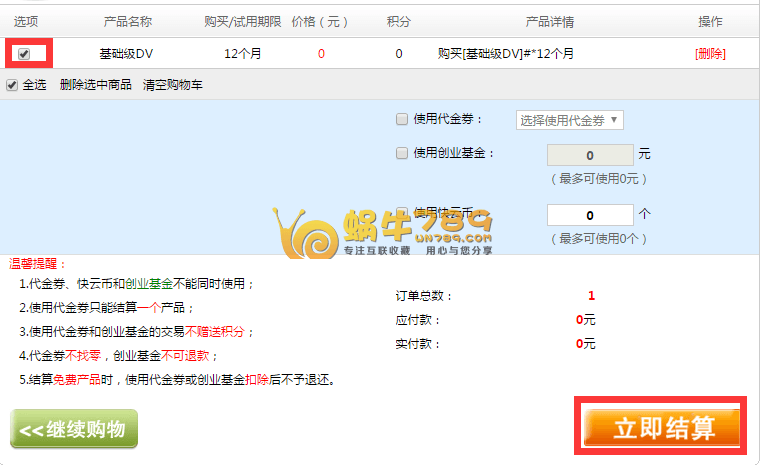Viewport: 760px width, 465px height.
Task: Delete the item via the [删除] link
Action: [x=710, y=54]
